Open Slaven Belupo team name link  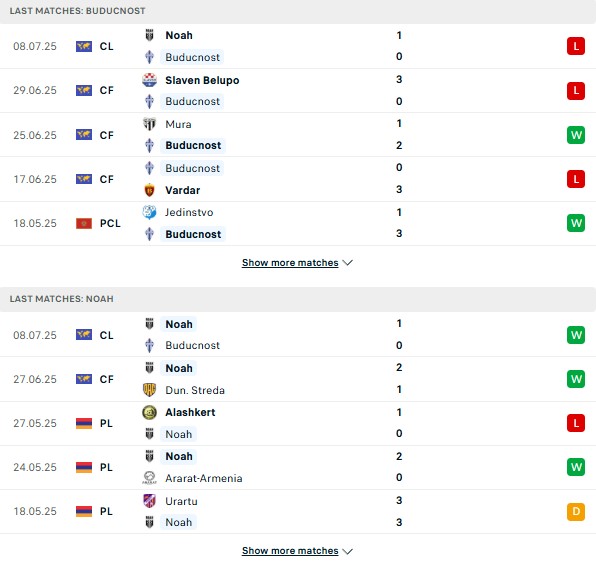[x=202, y=80]
